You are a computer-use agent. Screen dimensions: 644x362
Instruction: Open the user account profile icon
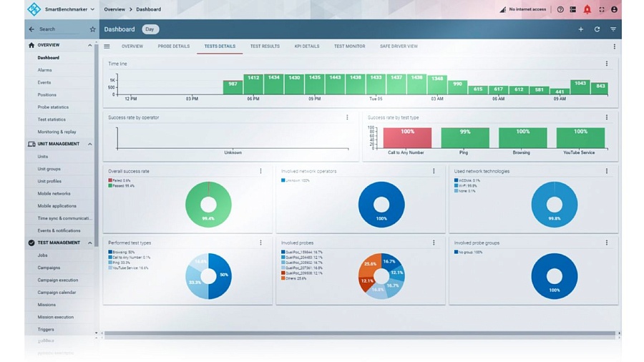pyautogui.click(x=614, y=9)
